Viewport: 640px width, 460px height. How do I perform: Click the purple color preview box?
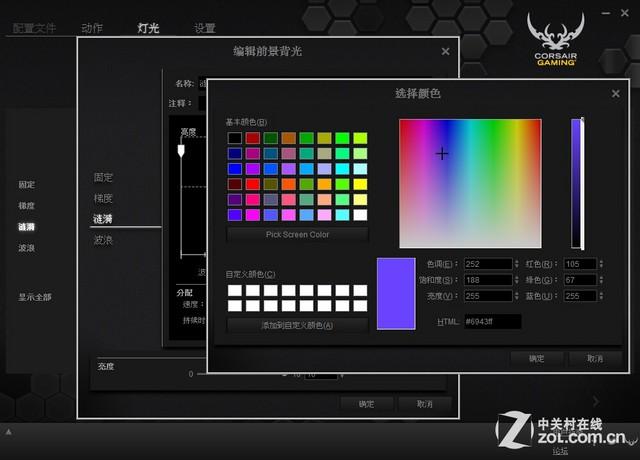[396, 293]
